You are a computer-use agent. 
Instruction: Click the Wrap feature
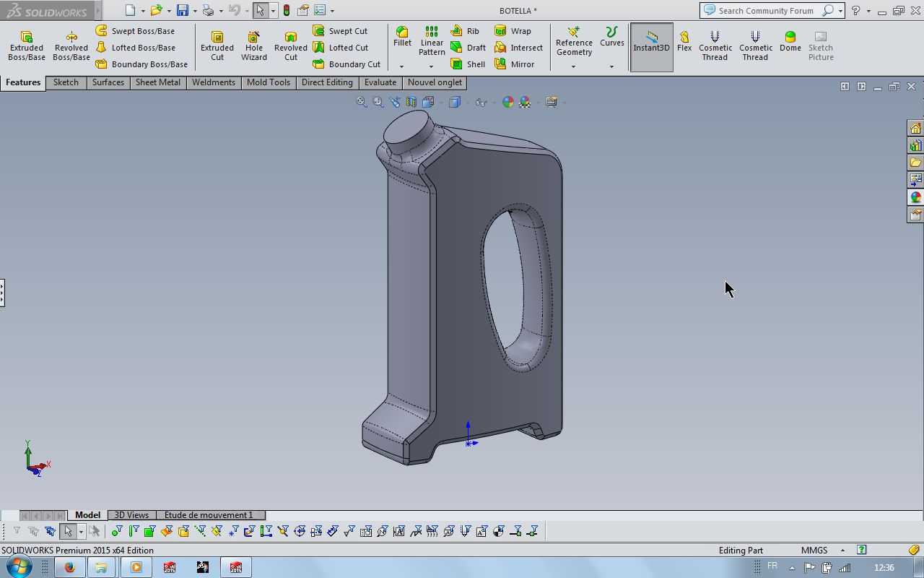point(513,31)
